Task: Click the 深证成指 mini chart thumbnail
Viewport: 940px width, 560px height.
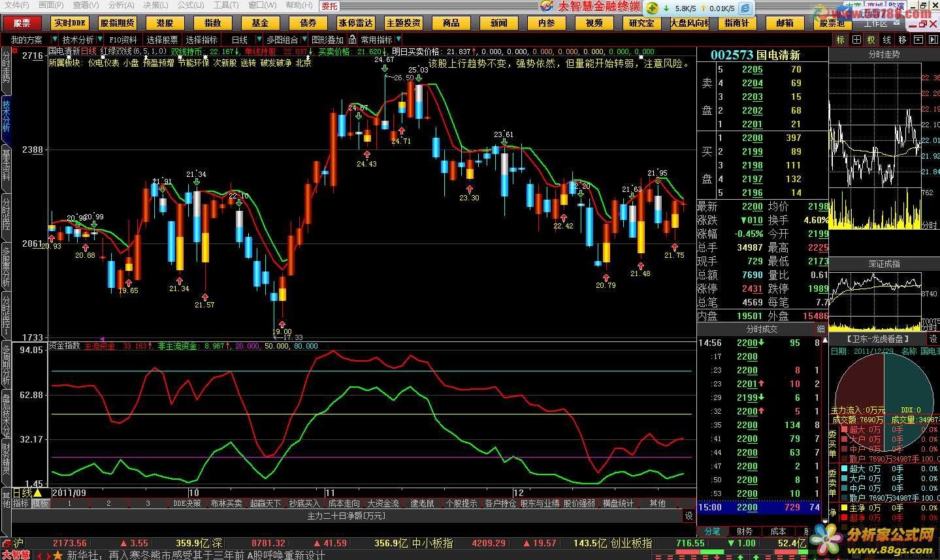Action: pyautogui.click(x=884, y=300)
